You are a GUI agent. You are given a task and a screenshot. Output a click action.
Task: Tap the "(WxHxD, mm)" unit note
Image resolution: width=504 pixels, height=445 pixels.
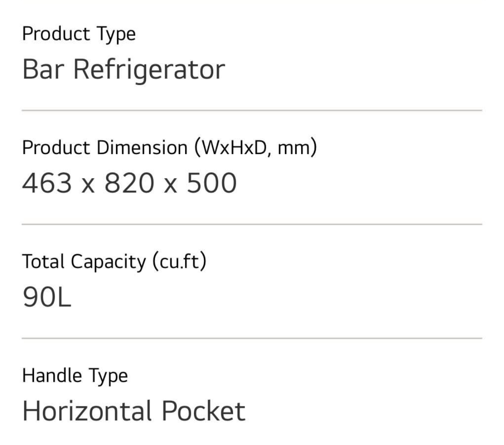(x=255, y=148)
